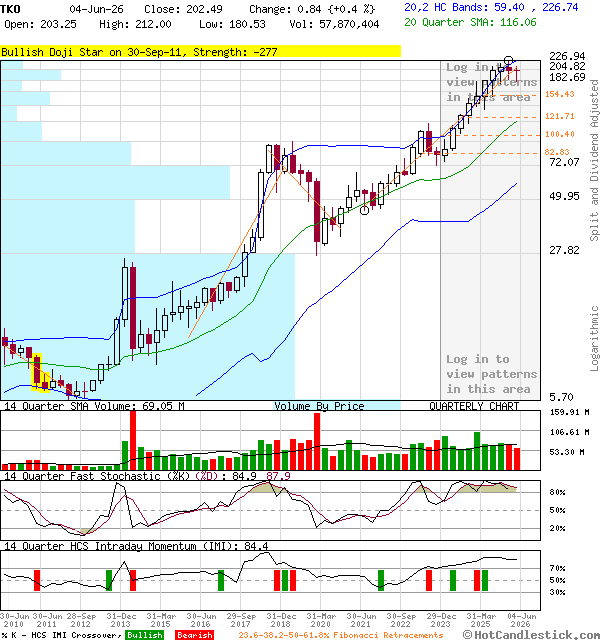
Task: Click the 27.82 price axis label
Action: [564, 250]
